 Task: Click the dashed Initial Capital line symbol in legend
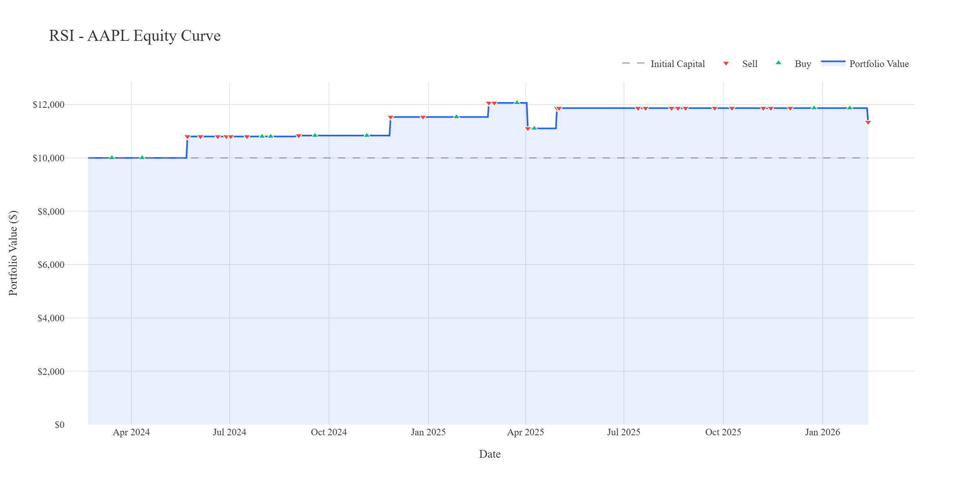(631, 64)
